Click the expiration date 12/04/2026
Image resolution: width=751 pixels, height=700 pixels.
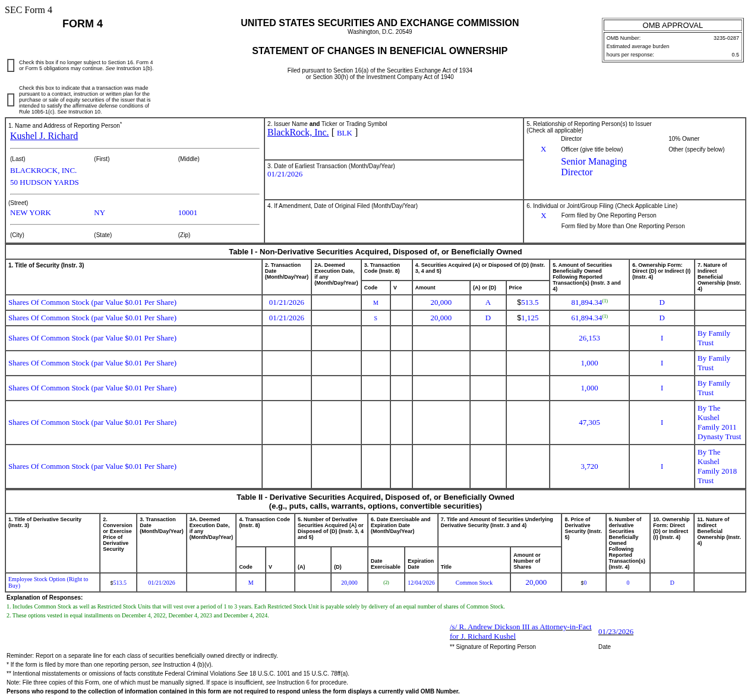421,582
